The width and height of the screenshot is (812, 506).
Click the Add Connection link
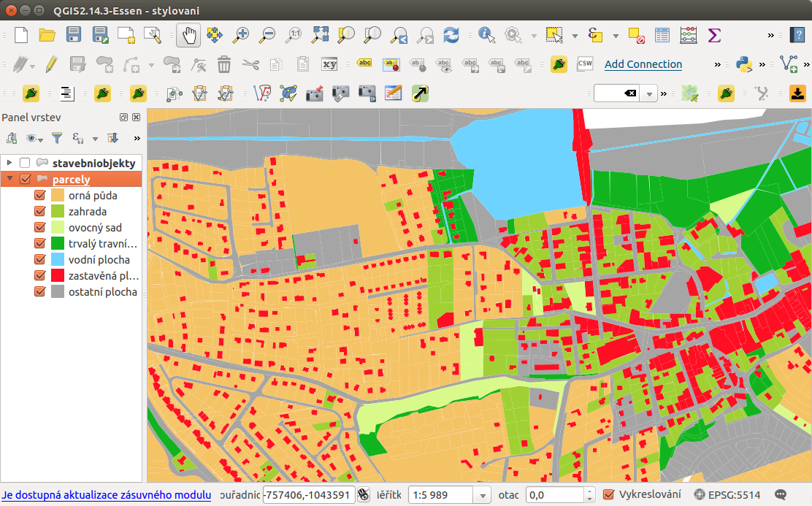coord(643,64)
